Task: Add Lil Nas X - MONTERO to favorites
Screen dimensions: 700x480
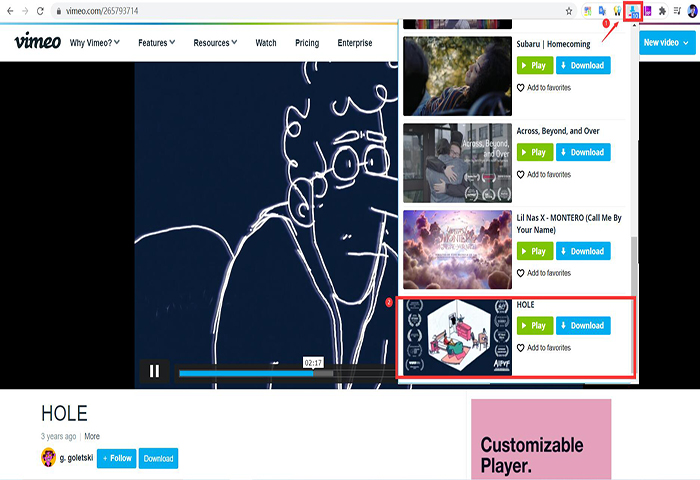Action: pyautogui.click(x=544, y=273)
